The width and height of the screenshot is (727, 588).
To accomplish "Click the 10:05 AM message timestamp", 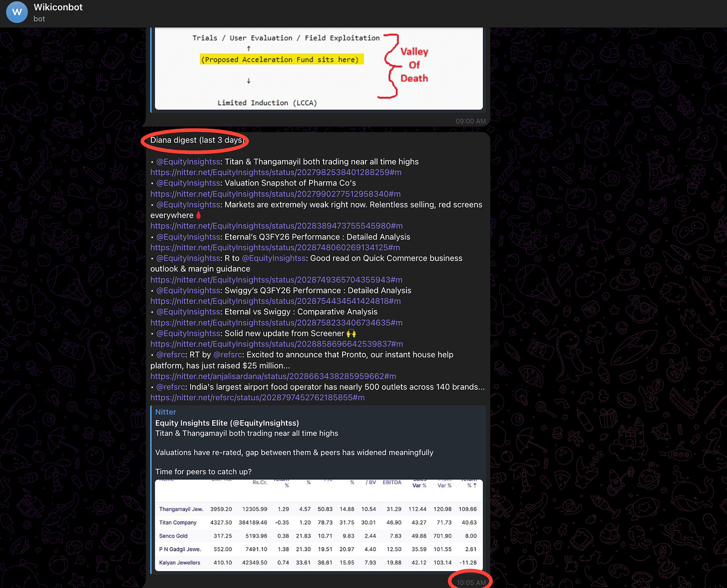I will pyautogui.click(x=471, y=583).
